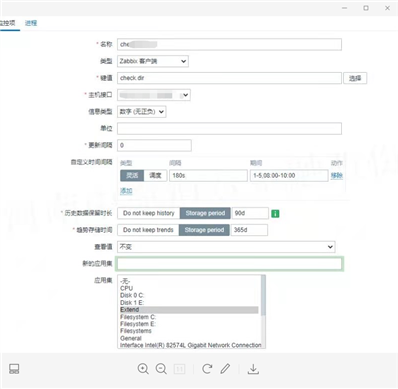Click the bottom-left screen view icon

pyautogui.click(x=14, y=369)
